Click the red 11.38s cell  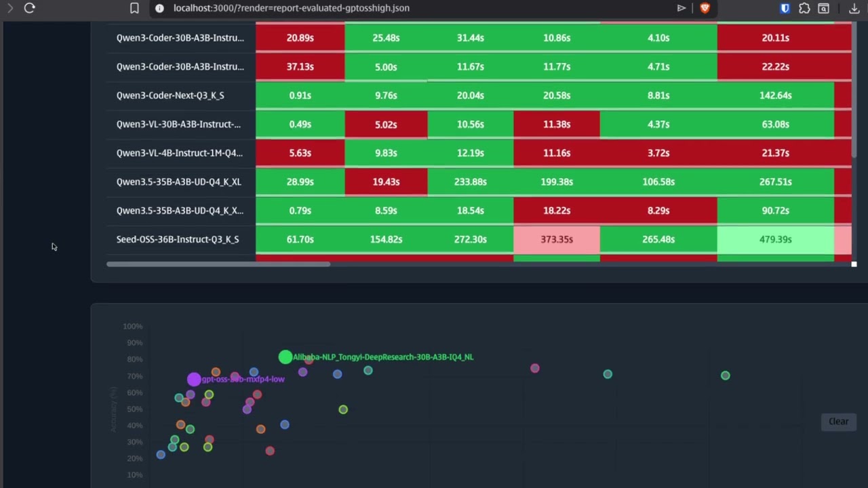coord(557,124)
